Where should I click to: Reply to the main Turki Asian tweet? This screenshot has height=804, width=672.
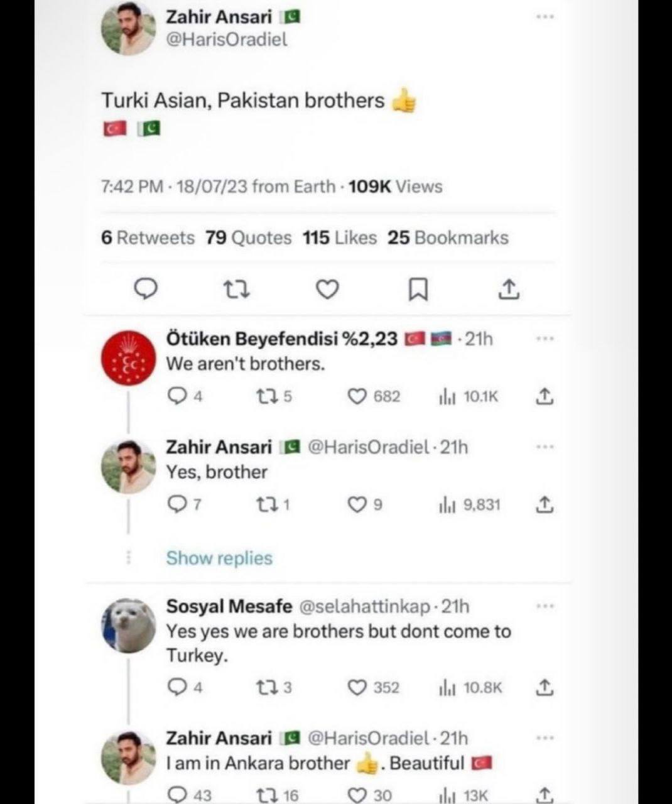(x=146, y=289)
